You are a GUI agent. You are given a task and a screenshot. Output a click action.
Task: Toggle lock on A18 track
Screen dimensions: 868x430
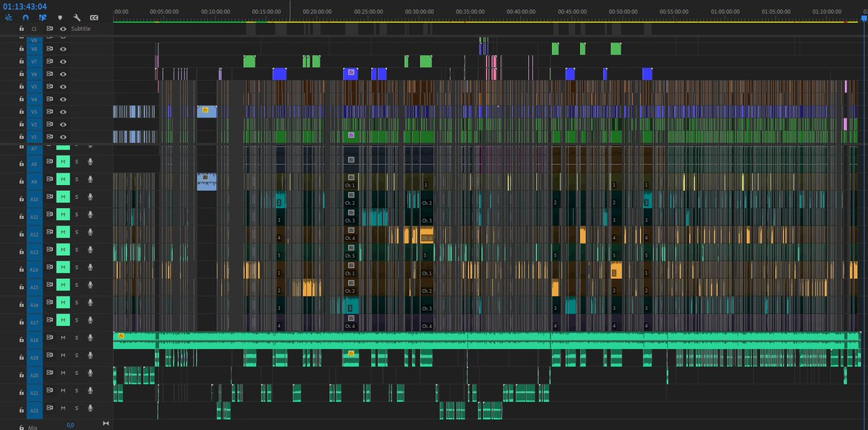pyautogui.click(x=22, y=338)
